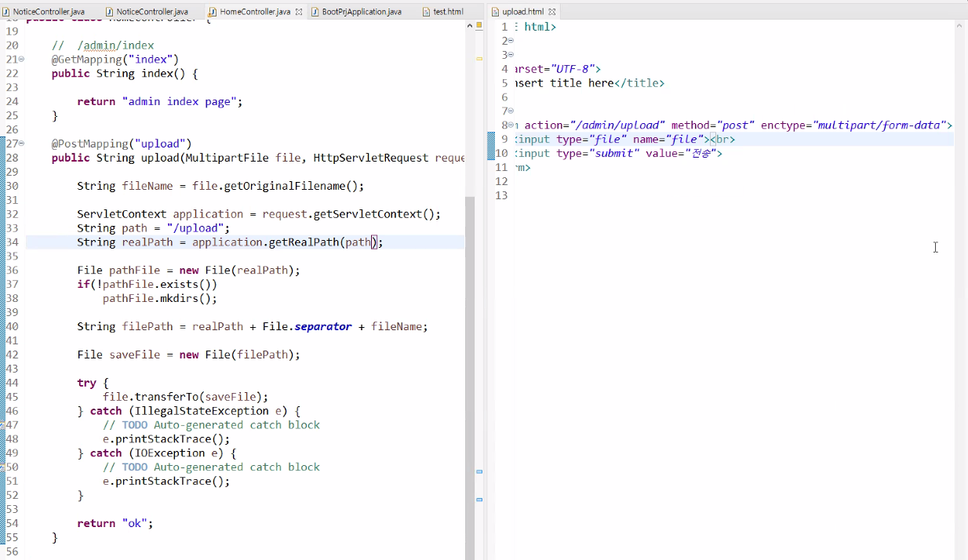The height and width of the screenshot is (560, 968).
Task: Click the return "ok" statement
Action: 115,523
